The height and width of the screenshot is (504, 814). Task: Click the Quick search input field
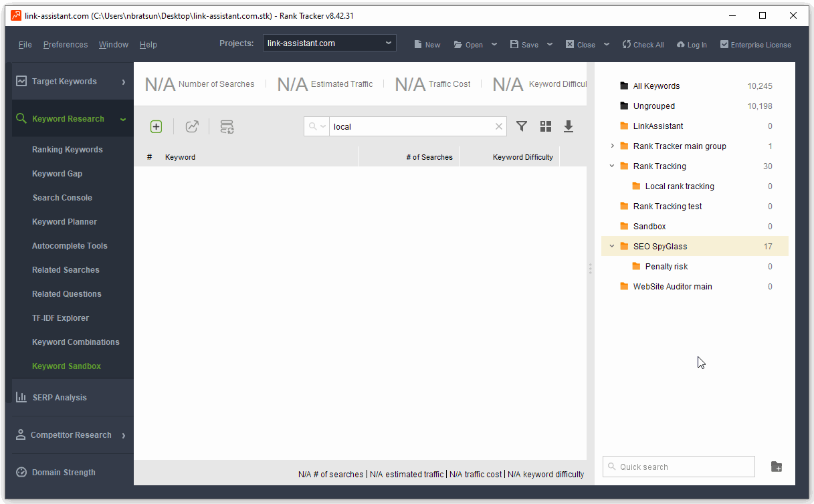point(679,467)
